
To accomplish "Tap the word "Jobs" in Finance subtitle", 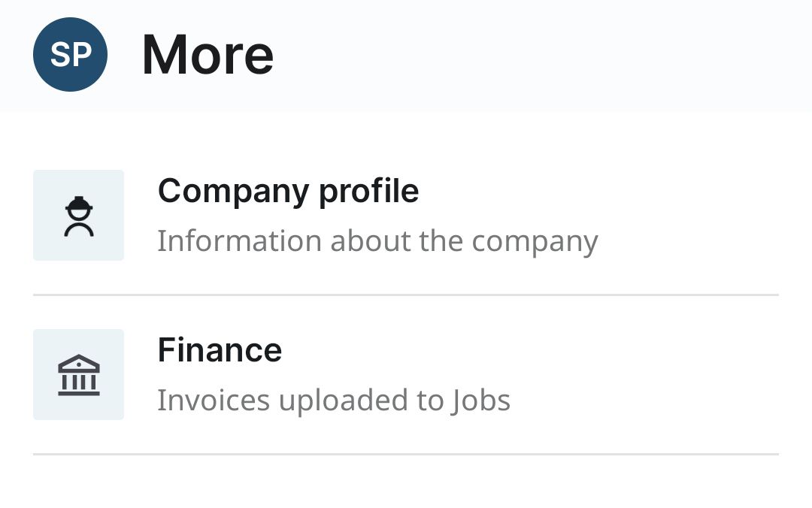I will click(481, 401).
